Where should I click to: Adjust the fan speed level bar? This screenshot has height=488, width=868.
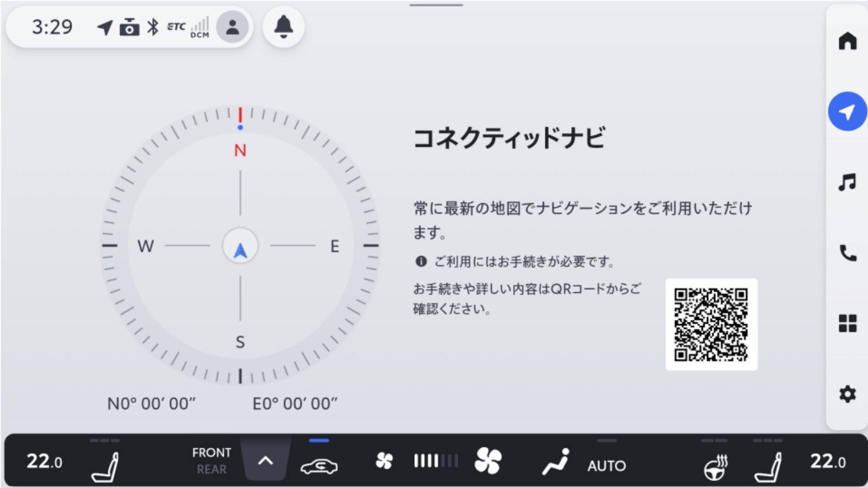click(436, 461)
